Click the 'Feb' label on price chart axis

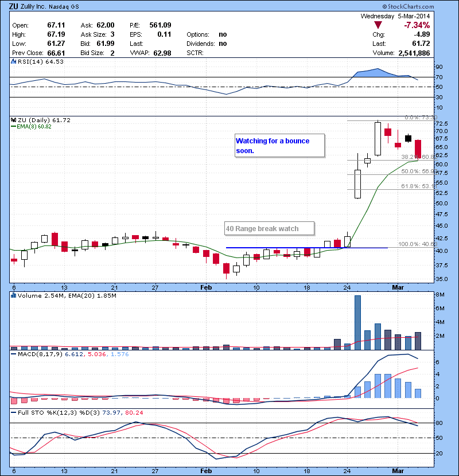tap(206, 287)
